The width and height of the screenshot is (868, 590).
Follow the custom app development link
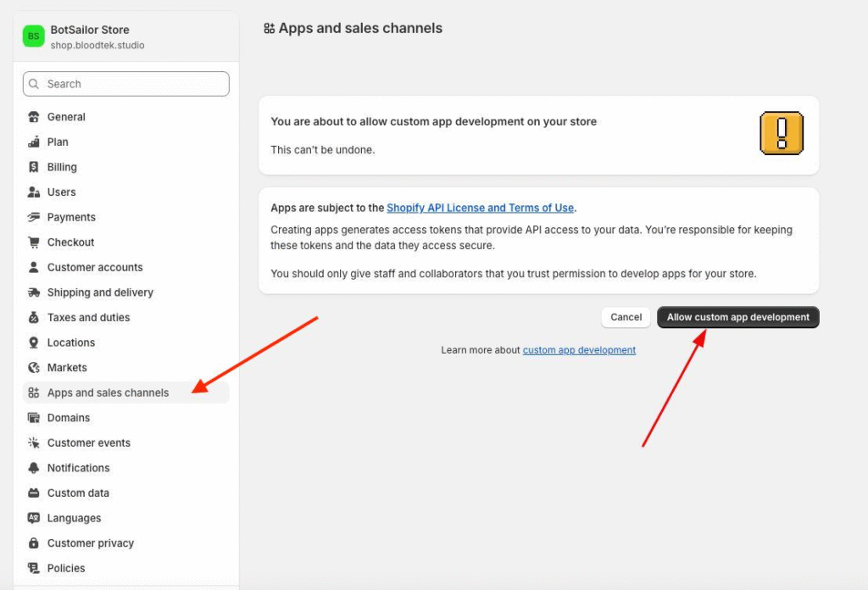click(579, 350)
